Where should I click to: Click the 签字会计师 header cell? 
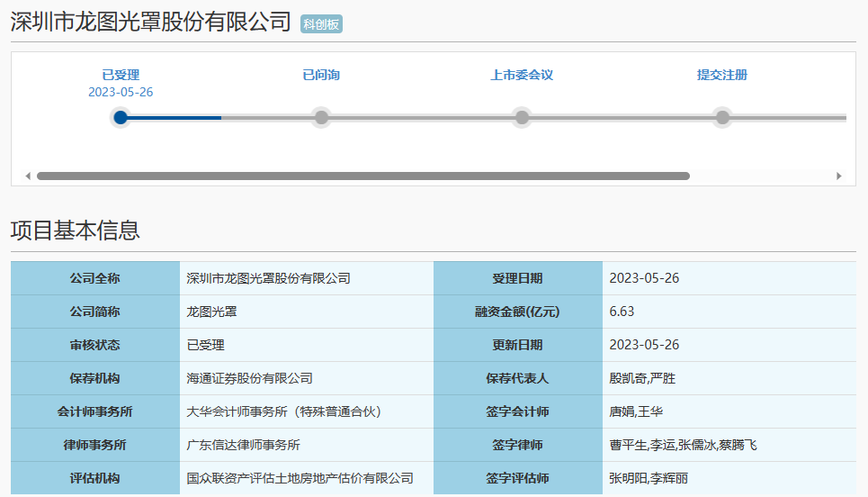[x=517, y=411]
